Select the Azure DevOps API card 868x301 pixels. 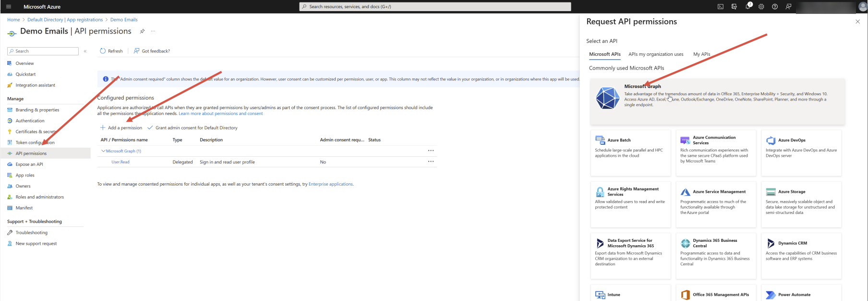click(801, 153)
